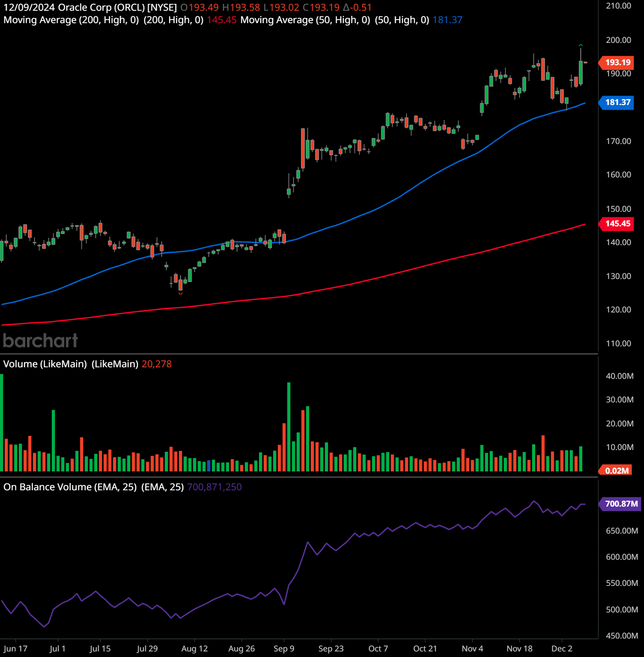The width and height of the screenshot is (644, 657).
Task: Click the 30.00M volume axis label
Action: tap(620, 399)
